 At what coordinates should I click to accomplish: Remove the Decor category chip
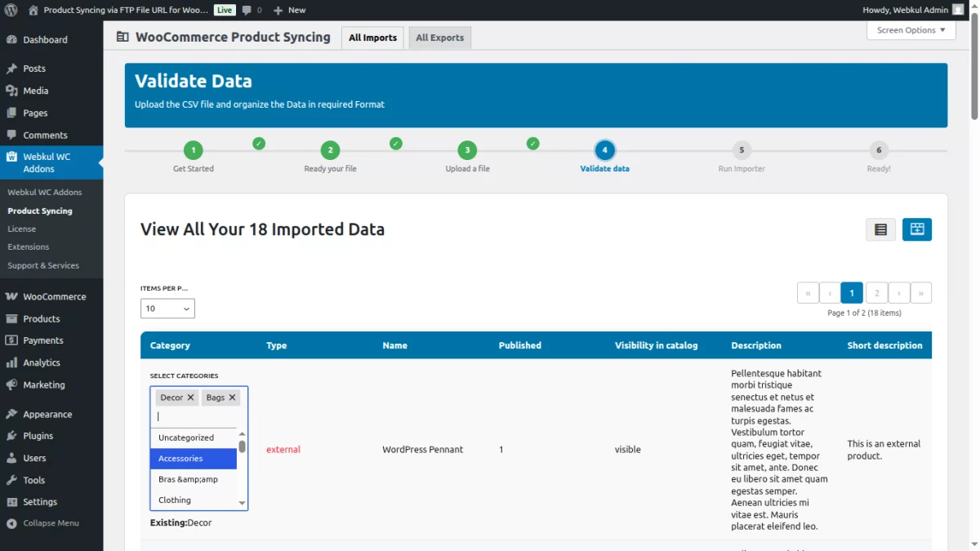191,398
